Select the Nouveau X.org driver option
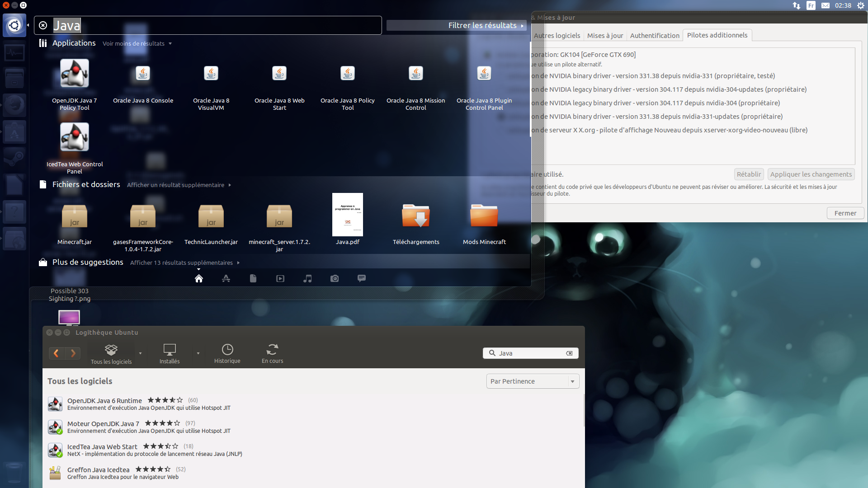Viewport: 868px width, 488px height. pyautogui.click(x=669, y=130)
